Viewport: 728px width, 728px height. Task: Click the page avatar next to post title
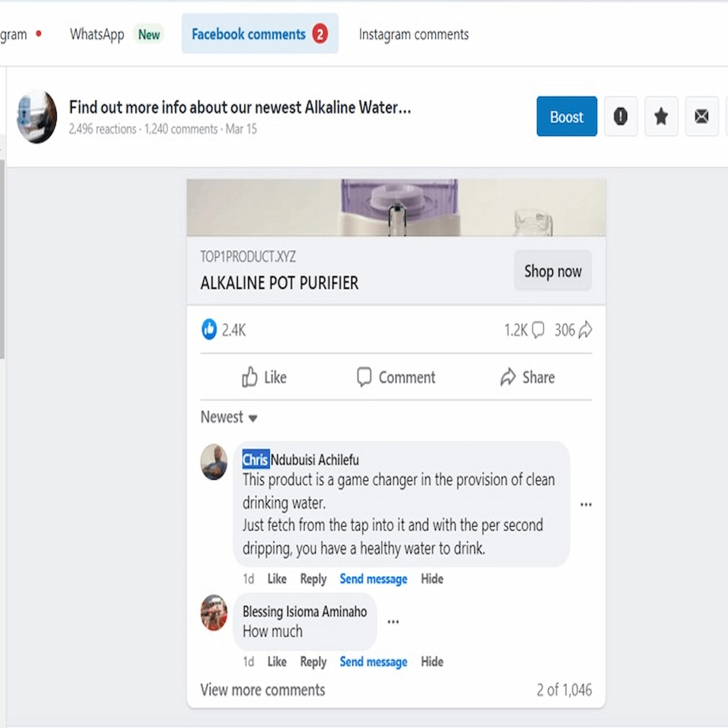37,116
